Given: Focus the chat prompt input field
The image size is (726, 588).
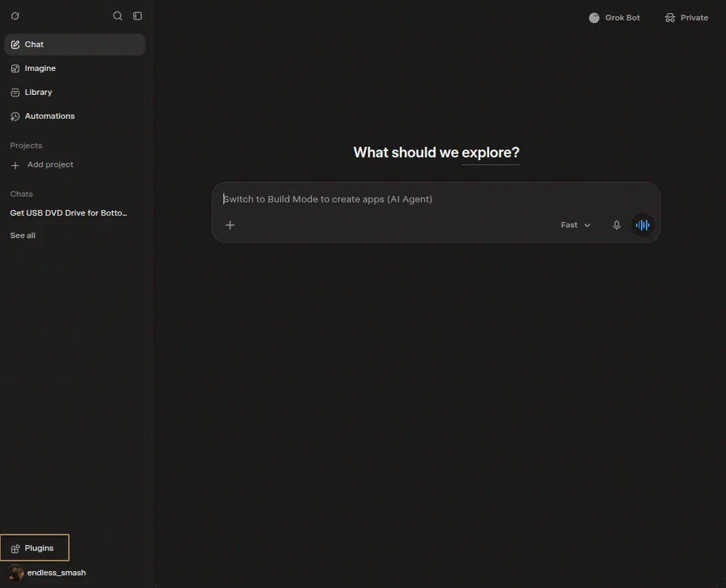Looking at the screenshot, I should [436, 199].
